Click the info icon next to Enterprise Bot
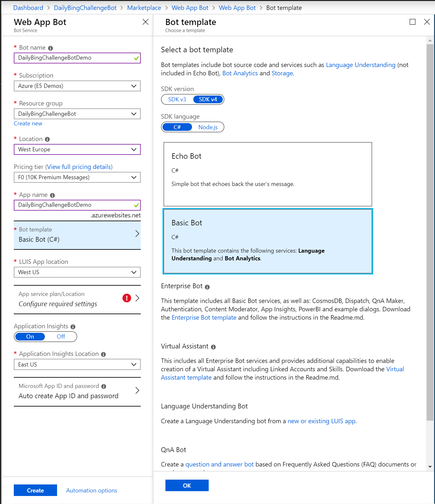Image resolution: width=435 pixels, height=504 pixels. [207, 287]
